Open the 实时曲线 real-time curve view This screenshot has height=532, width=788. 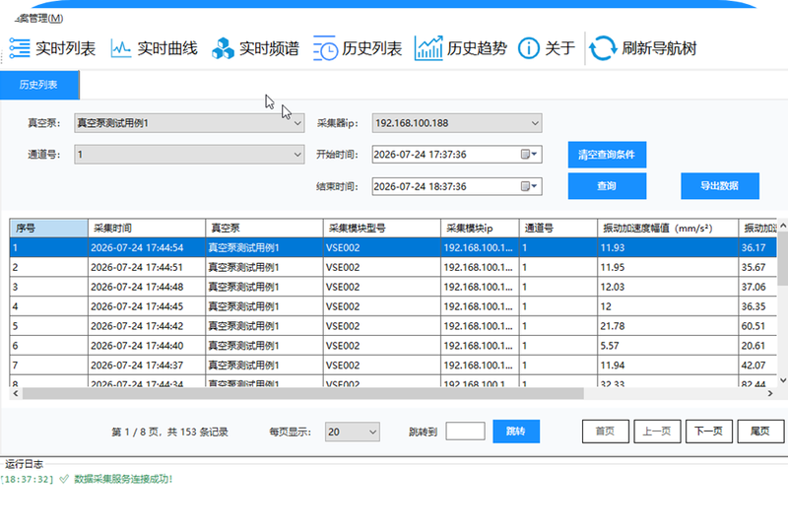pyautogui.click(x=154, y=48)
